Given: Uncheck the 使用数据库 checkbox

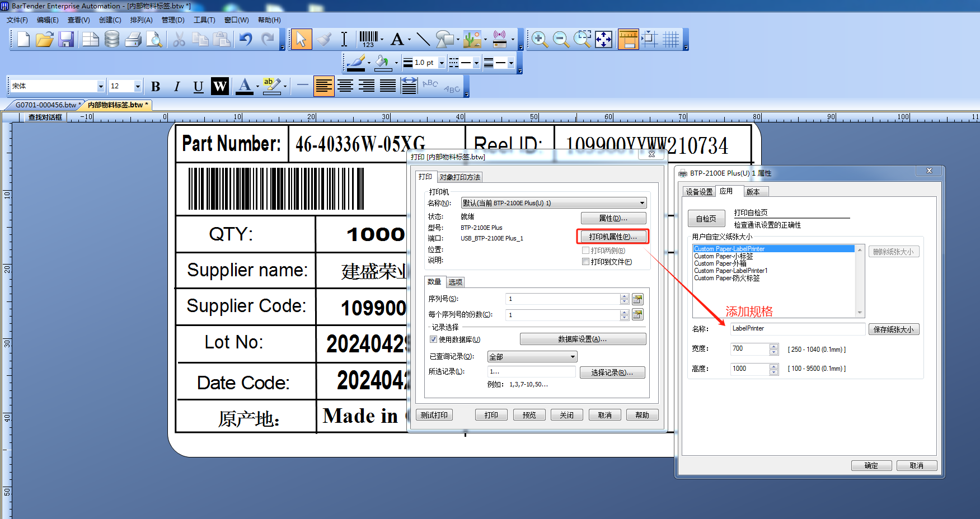Looking at the screenshot, I should [433, 339].
